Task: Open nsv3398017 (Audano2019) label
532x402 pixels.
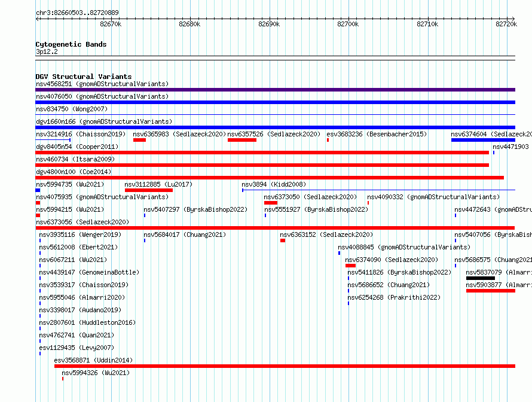Action: click(80, 310)
